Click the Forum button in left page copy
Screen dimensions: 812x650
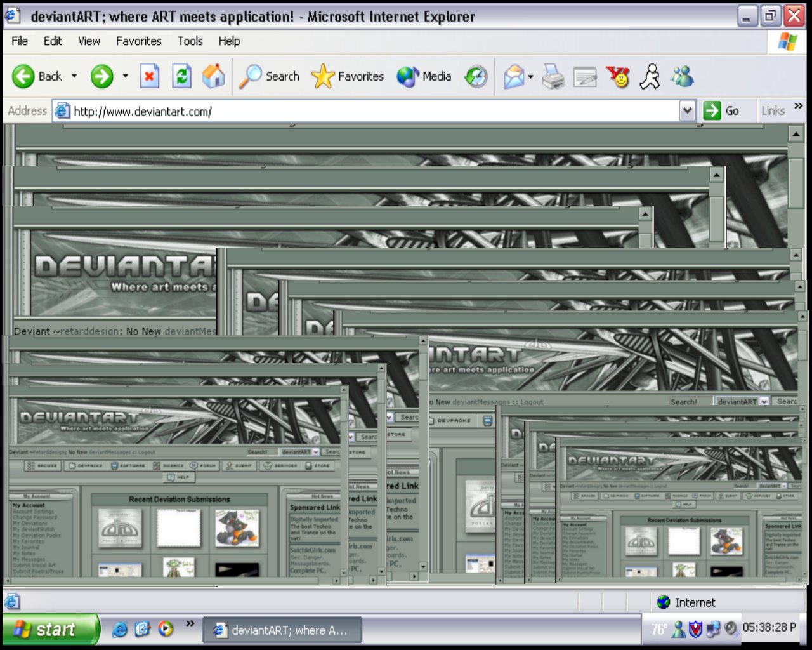click(203, 465)
